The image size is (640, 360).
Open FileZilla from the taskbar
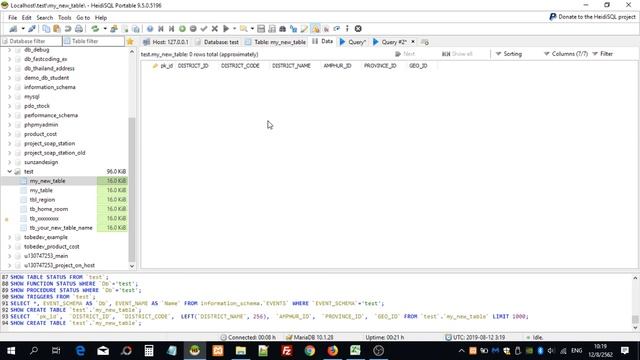click(287, 351)
